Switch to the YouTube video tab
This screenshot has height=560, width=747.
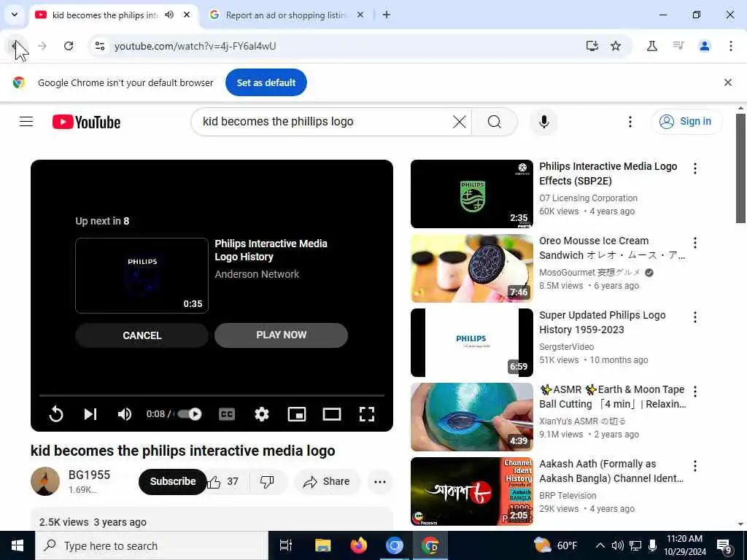[x=105, y=15]
